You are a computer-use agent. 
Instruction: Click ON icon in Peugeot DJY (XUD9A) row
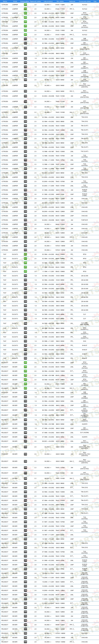[25, 433]
